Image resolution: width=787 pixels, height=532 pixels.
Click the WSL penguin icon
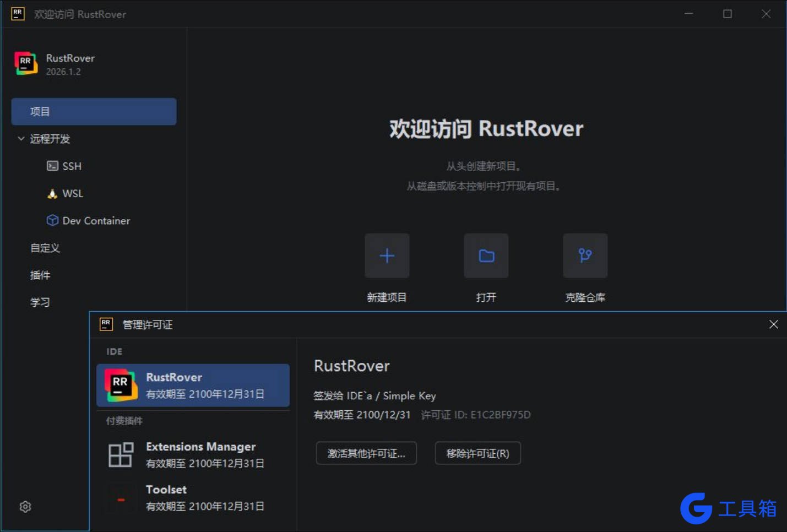click(x=52, y=193)
